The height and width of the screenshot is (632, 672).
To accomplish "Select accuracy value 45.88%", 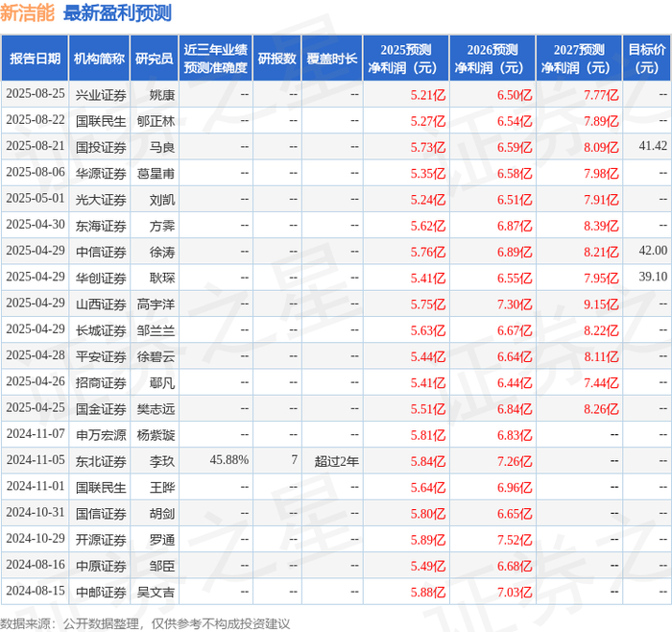I will (x=228, y=460).
